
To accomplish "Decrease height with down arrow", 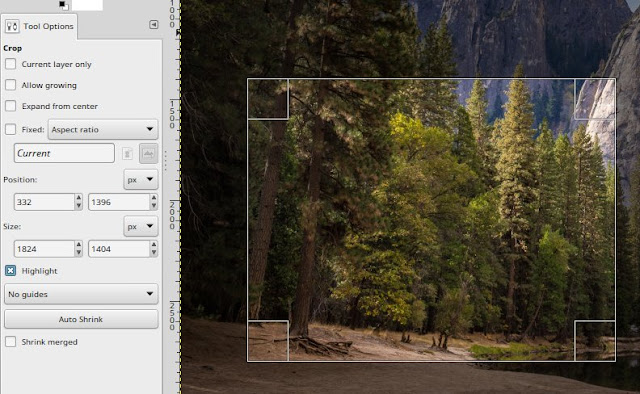I will tap(154, 253).
